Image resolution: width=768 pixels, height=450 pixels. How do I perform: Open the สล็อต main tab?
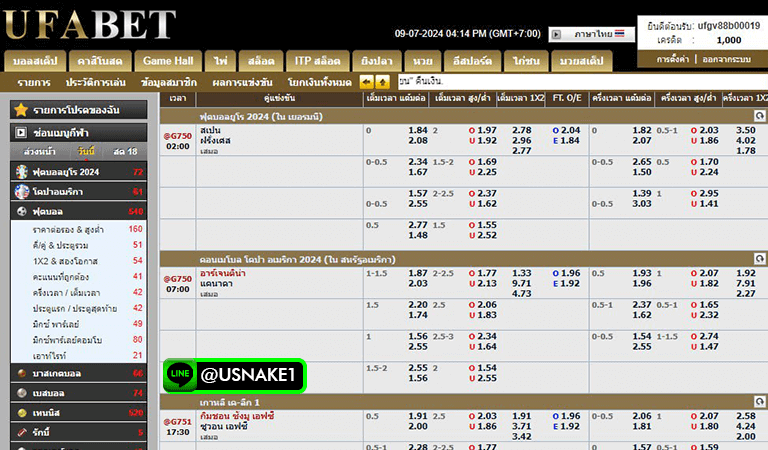(x=261, y=61)
